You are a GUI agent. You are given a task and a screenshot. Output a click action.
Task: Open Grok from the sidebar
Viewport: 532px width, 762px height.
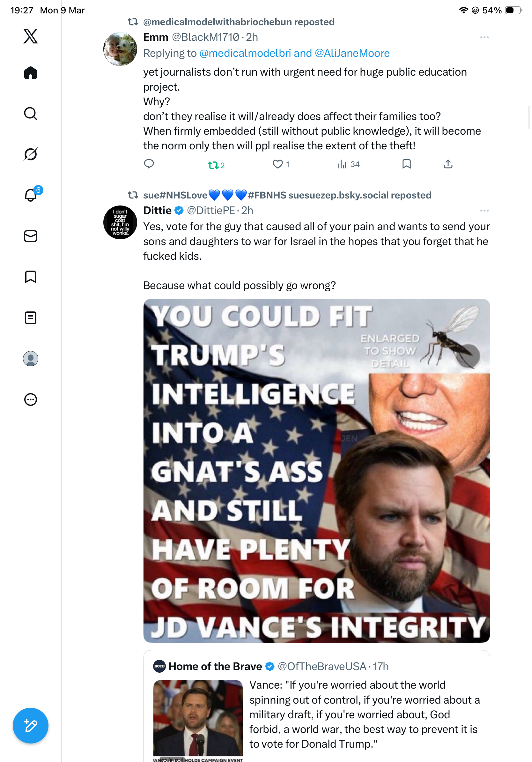coord(31,154)
